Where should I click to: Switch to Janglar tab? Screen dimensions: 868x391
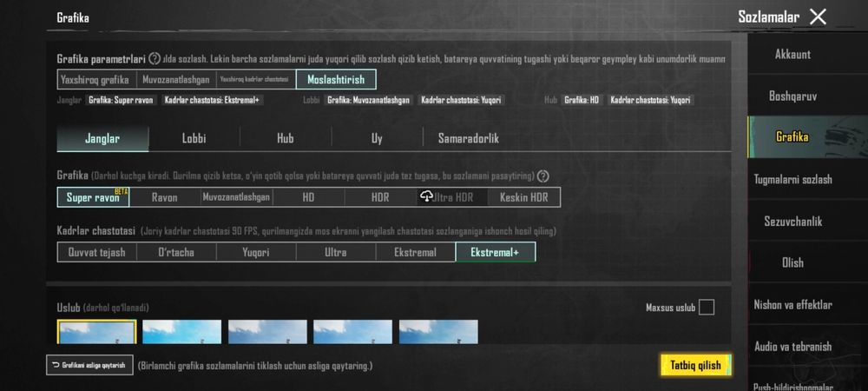(102, 138)
